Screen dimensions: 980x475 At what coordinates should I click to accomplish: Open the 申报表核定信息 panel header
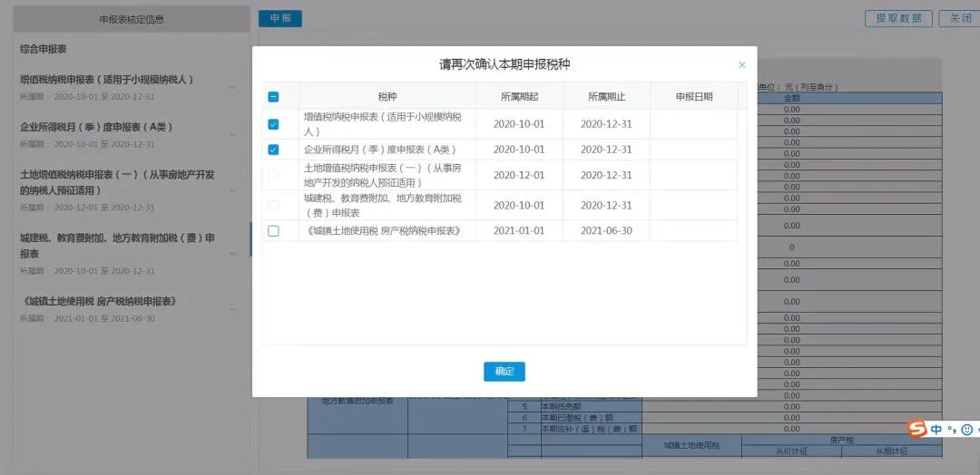132,19
